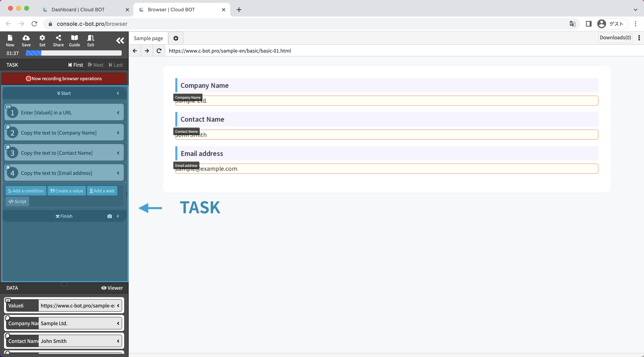Expand step 3 Copy Contact Name chevron
Image resolution: width=644 pixels, height=357 pixels.
pos(118,153)
